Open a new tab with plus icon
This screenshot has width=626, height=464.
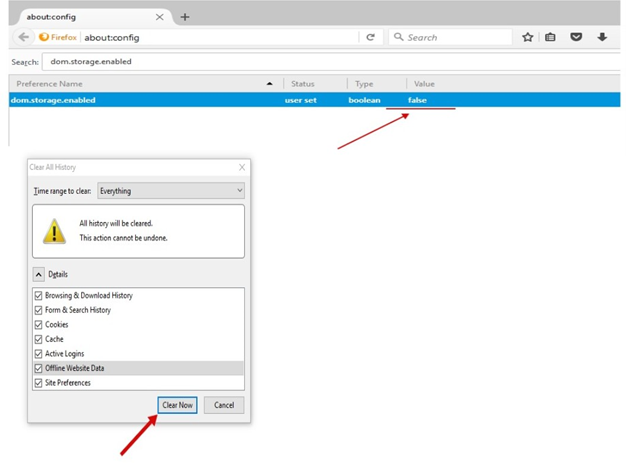[186, 16]
